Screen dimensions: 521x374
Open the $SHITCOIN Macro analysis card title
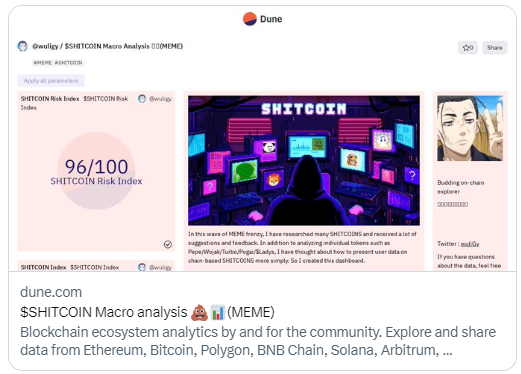pos(147,312)
